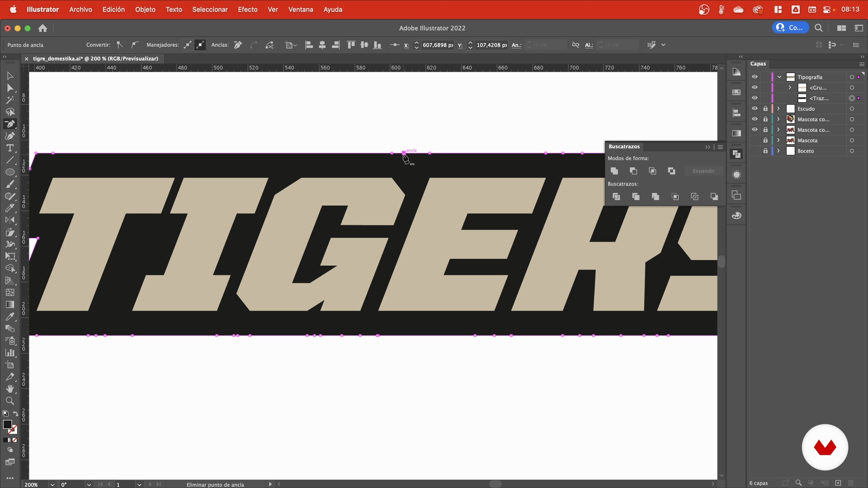
Task: Unlock the Boceto layer
Action: pos(765,151)
